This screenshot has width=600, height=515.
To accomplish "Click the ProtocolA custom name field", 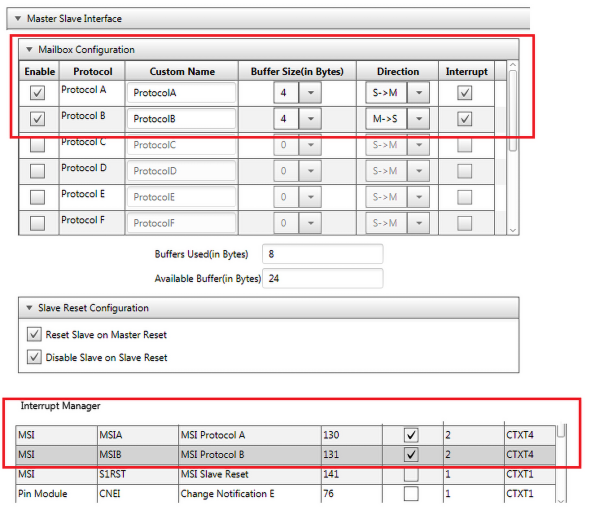I will coord(180,93).
